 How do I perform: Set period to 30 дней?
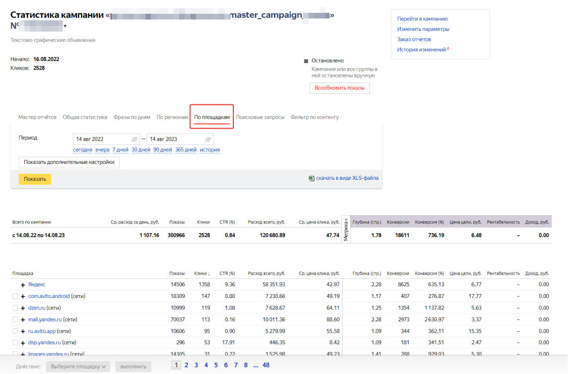click(141, 150)
